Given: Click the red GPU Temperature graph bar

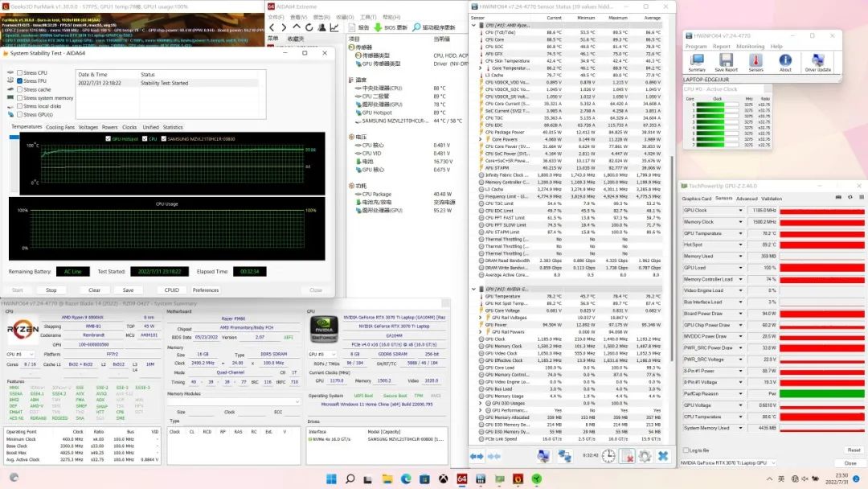Looking at the screenshot, I should click(821, 233).
